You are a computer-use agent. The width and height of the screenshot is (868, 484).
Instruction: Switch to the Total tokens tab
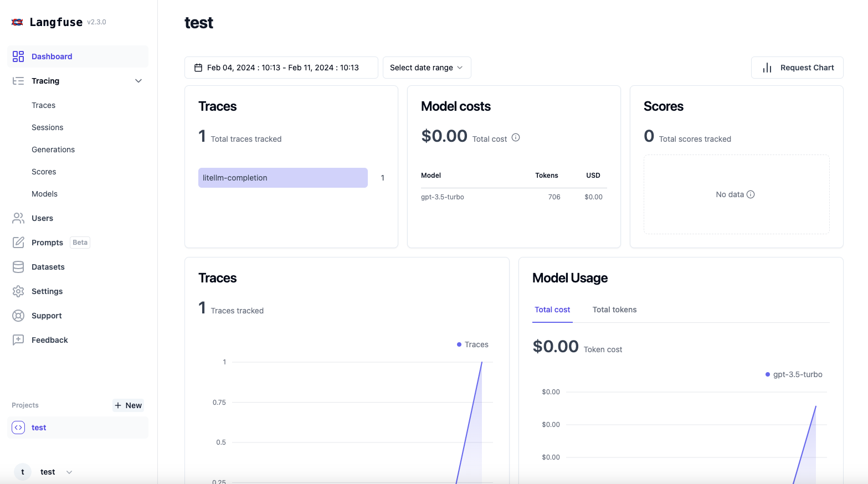pos(614,310)
